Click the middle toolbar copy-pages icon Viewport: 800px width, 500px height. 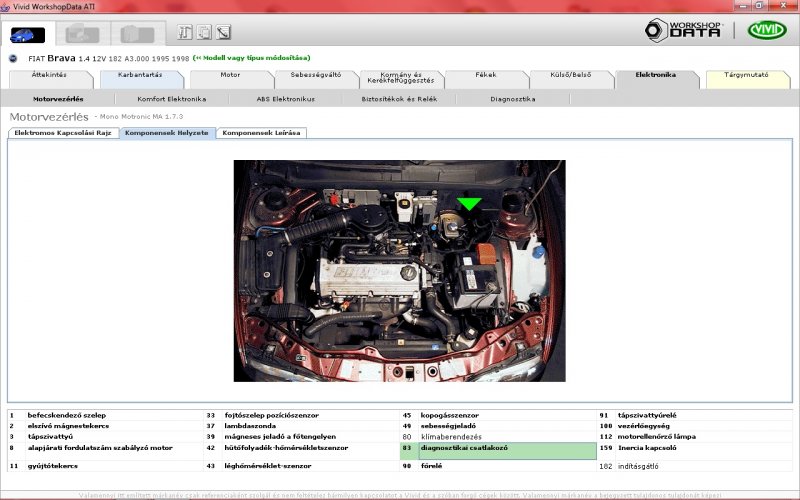[204, 32]
